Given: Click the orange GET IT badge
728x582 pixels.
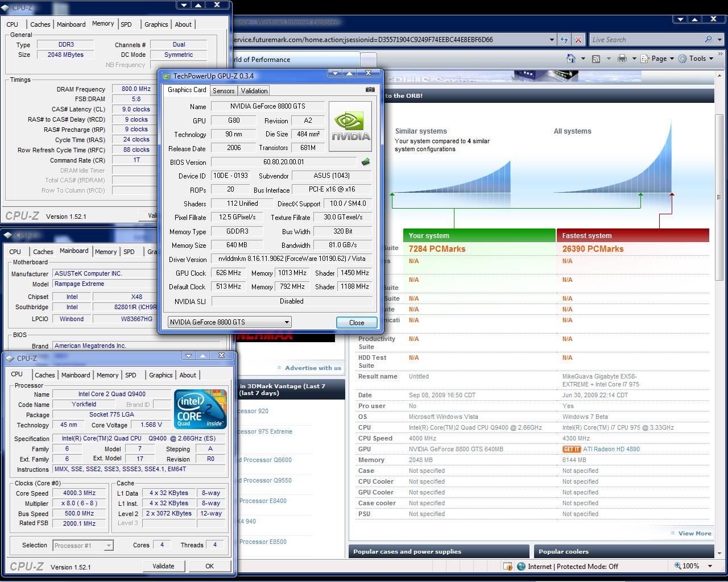Looking at the screenshot, I should coord(572,449).
